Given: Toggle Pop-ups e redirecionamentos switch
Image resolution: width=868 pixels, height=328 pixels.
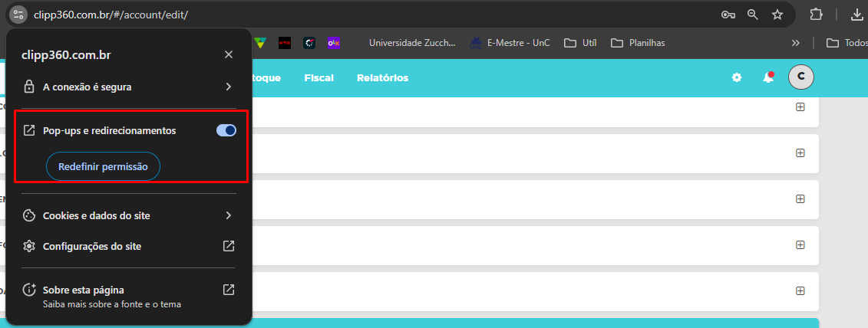Looking at the screenshot, I should (x=226, y=131).
